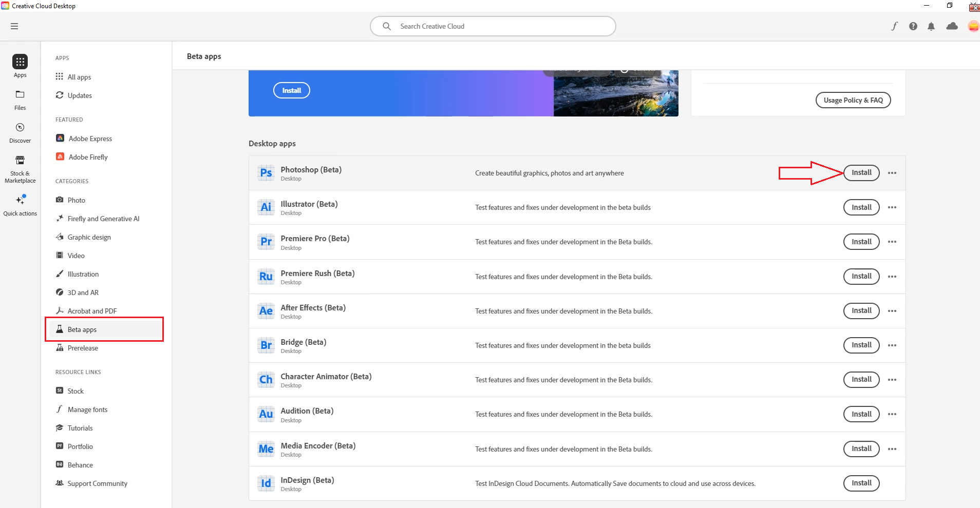Open fonts icon in top bar

895,26
